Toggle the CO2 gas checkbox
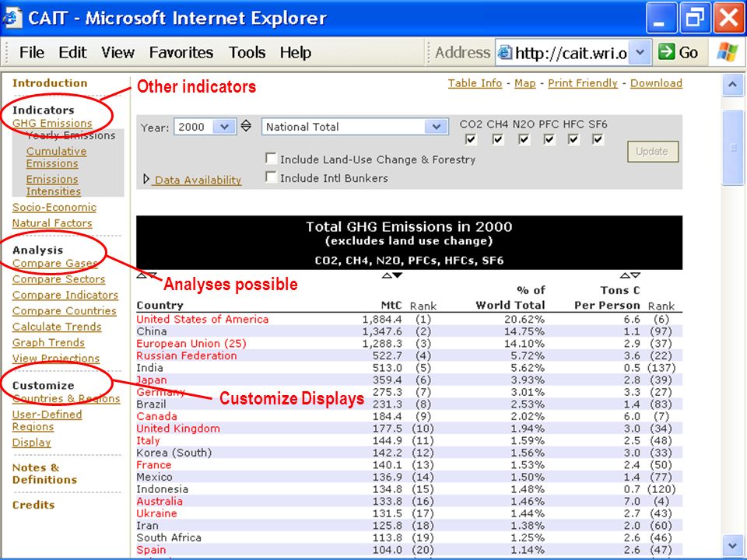The height and width of the screenshot is (560, 747). click(471, 139)
